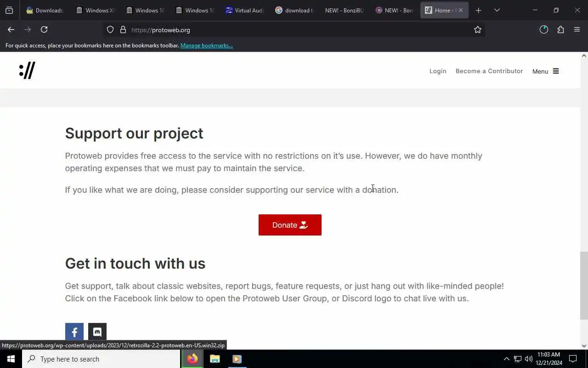Click the Get in touch with us heading
588x368 pixels.
pyautogui.click(x=135, y=264)
